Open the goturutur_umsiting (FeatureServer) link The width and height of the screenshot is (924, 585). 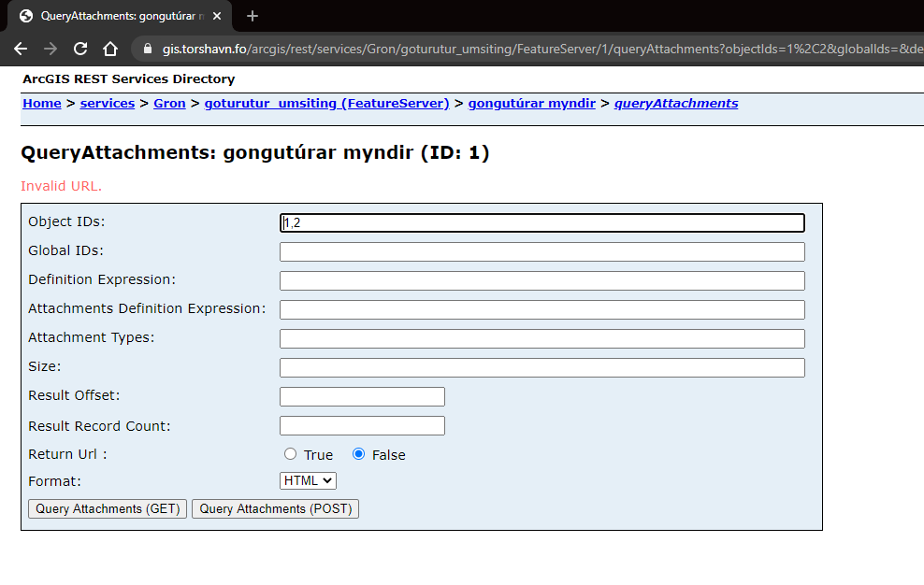pos(326,103)
